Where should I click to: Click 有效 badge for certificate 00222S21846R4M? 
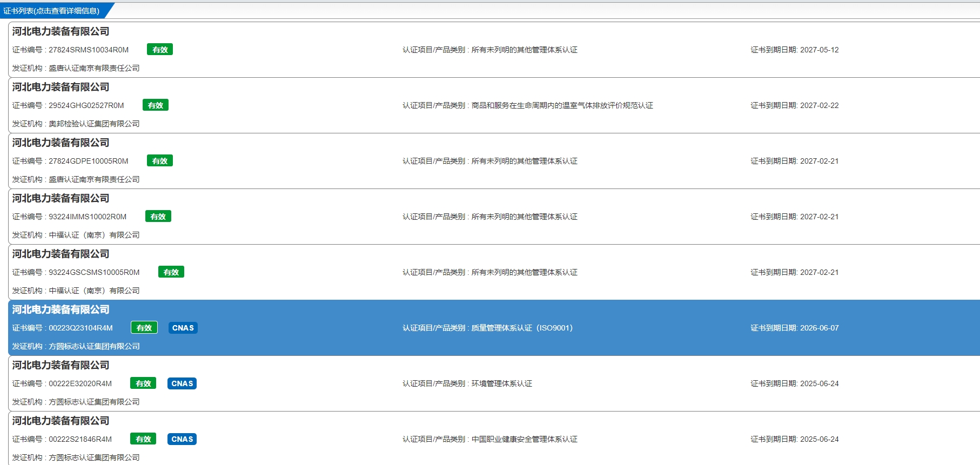pyautogui.click(x=143, y=439)
